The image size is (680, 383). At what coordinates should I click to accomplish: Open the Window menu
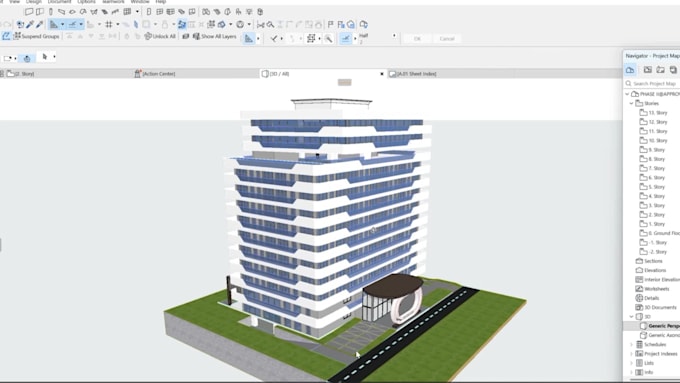[x=140, y=2]
